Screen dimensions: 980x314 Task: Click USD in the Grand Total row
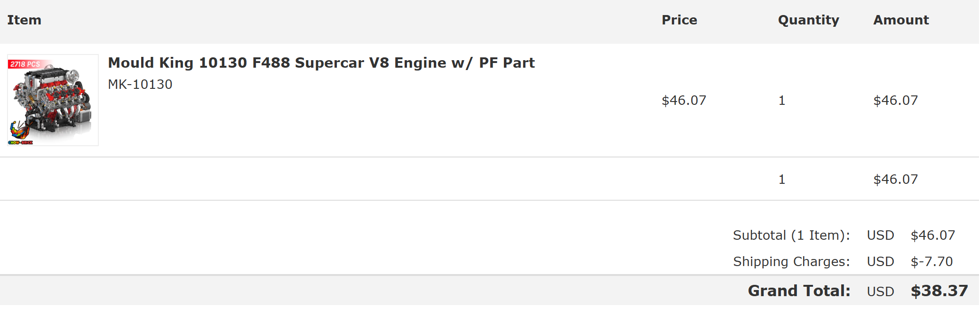click(x=880, y=291)
